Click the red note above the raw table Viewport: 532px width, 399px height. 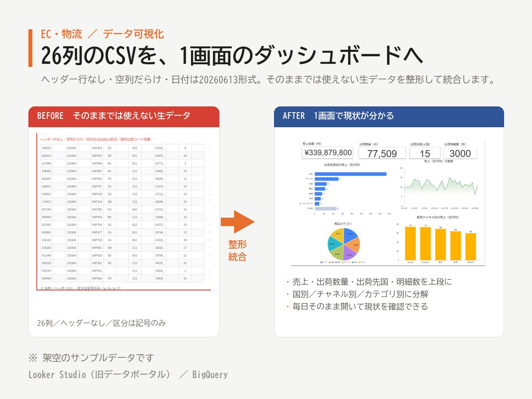click(95, 139)
